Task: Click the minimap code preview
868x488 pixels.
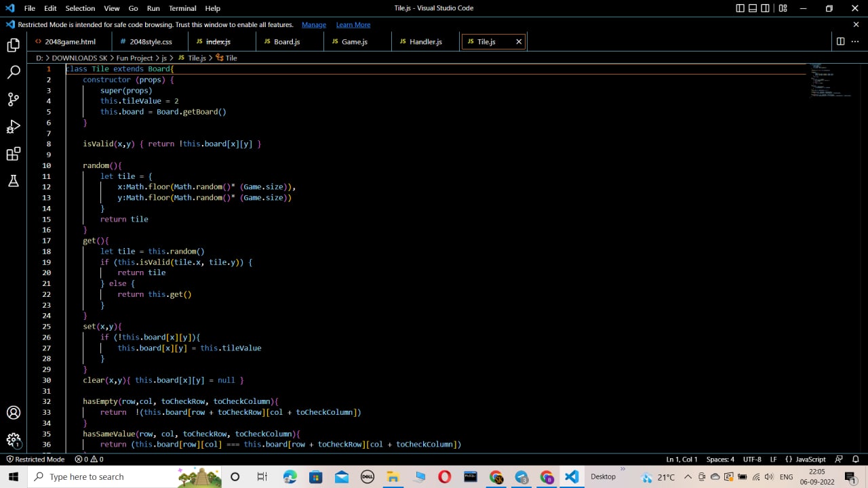Action: tap(831, 81)
